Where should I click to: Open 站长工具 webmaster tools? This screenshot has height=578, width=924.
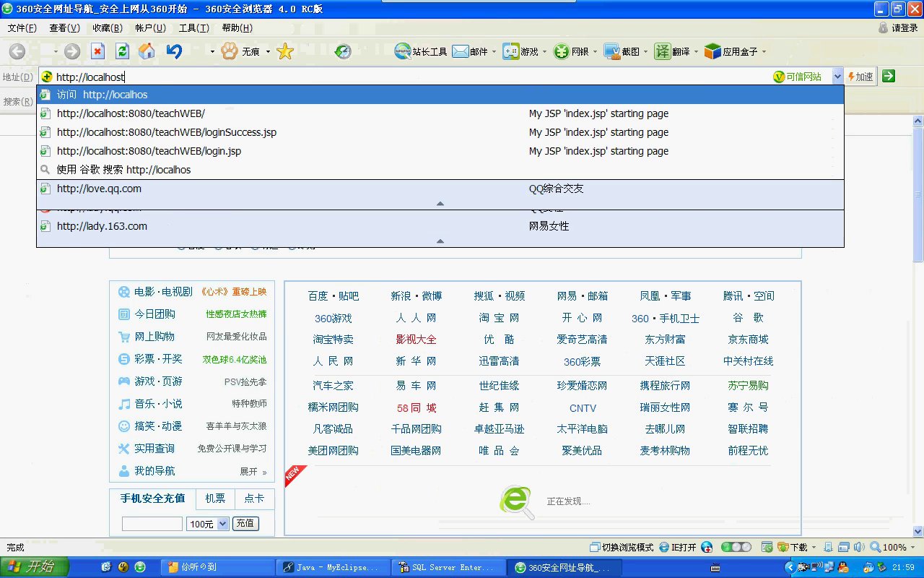click(421, 51)
